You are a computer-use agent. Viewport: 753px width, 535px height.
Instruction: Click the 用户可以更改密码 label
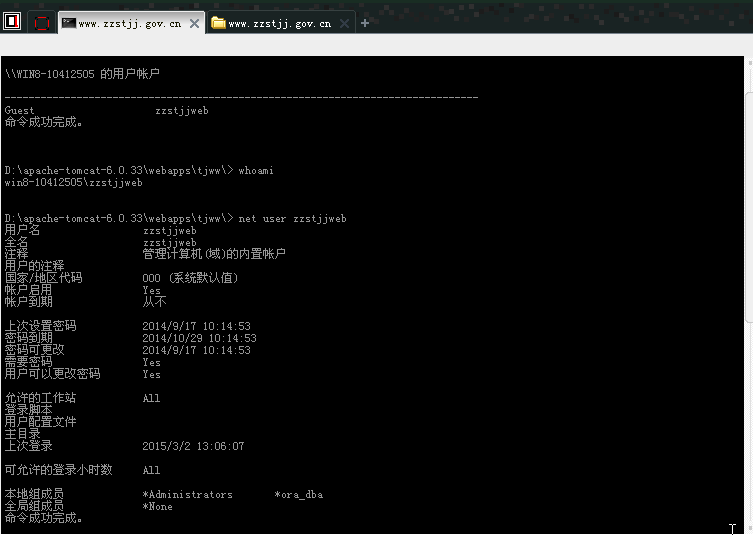click(52, 374)
